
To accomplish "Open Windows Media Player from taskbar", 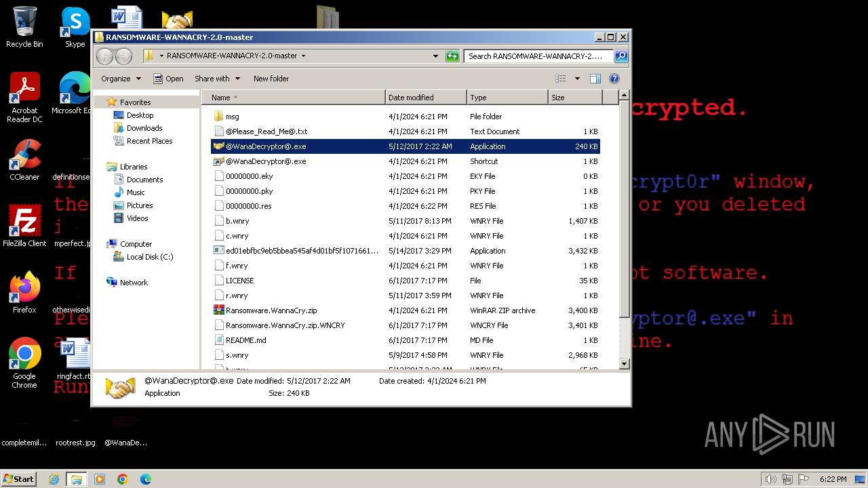I will (100, 479).
